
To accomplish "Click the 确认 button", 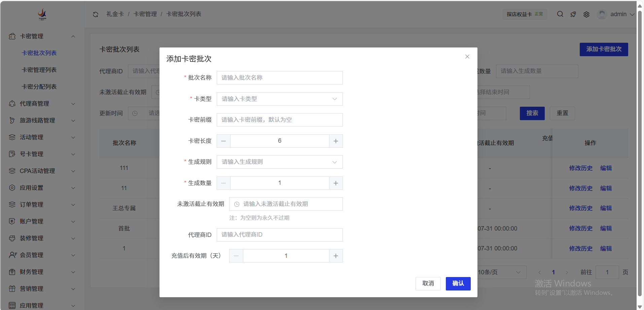I will click(458, 283).
